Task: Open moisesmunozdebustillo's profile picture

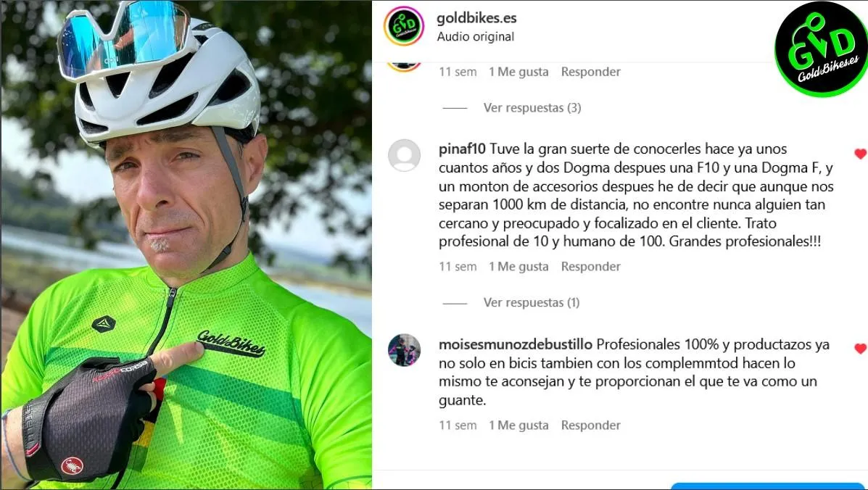Action: [x=404, y=350]
